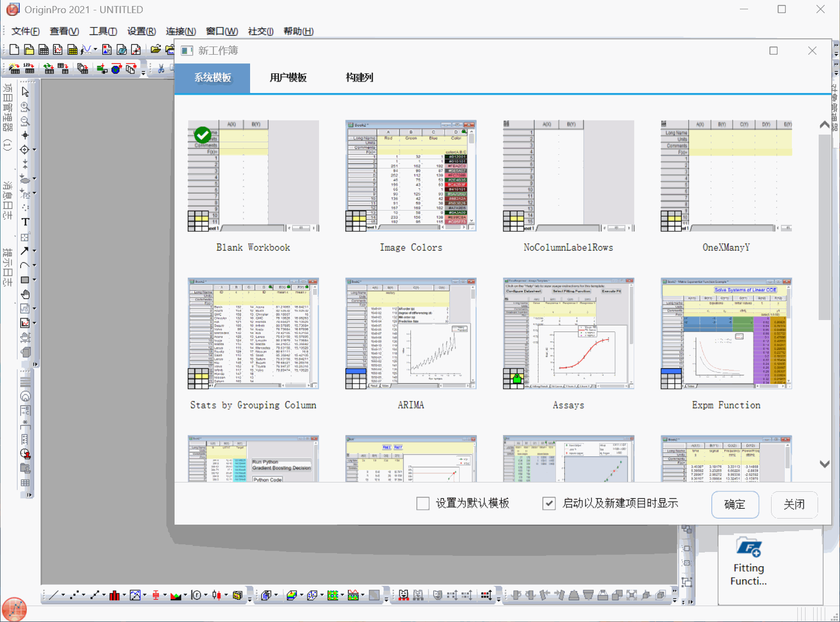
Task: Open dropdown arrow beside Arrow drawing tool
Action: pos(34,251)
